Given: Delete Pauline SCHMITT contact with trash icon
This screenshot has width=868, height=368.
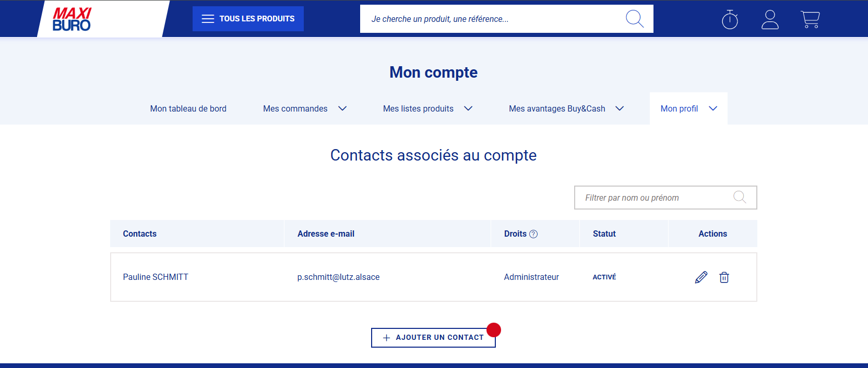Looking at the screenshot, I should tap(724, 277).
